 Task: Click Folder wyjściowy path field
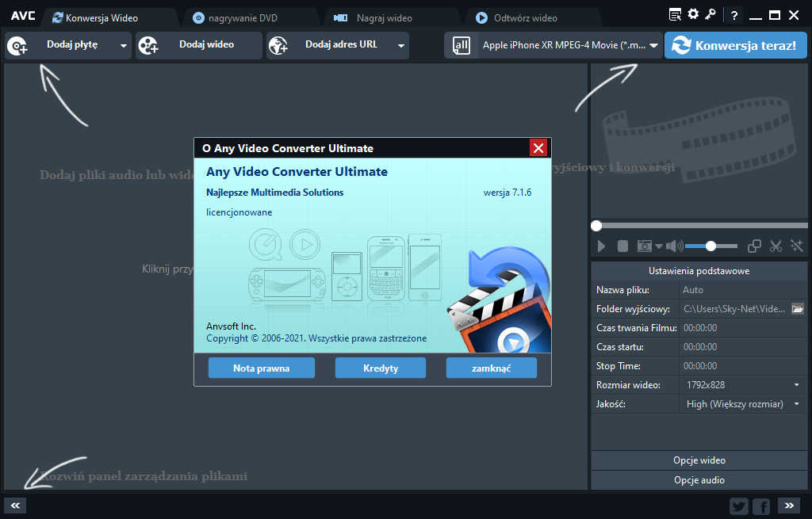tap(734, 309)
